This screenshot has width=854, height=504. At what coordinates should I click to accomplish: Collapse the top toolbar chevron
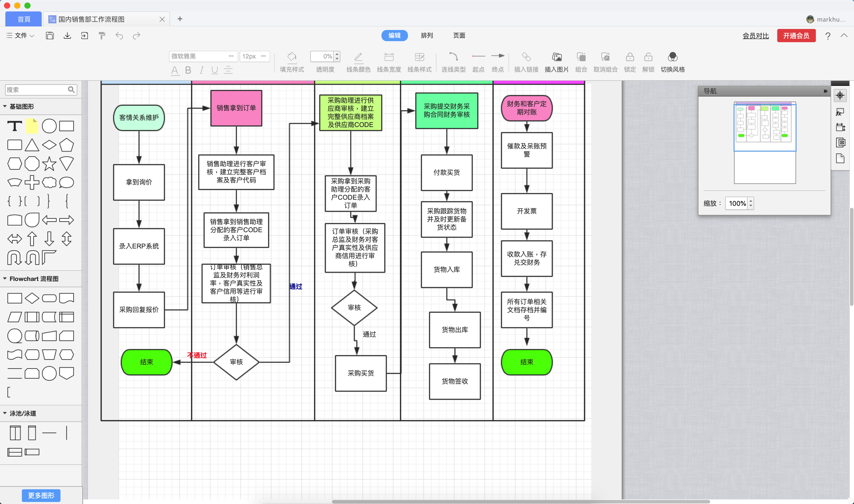click(844, 35)
